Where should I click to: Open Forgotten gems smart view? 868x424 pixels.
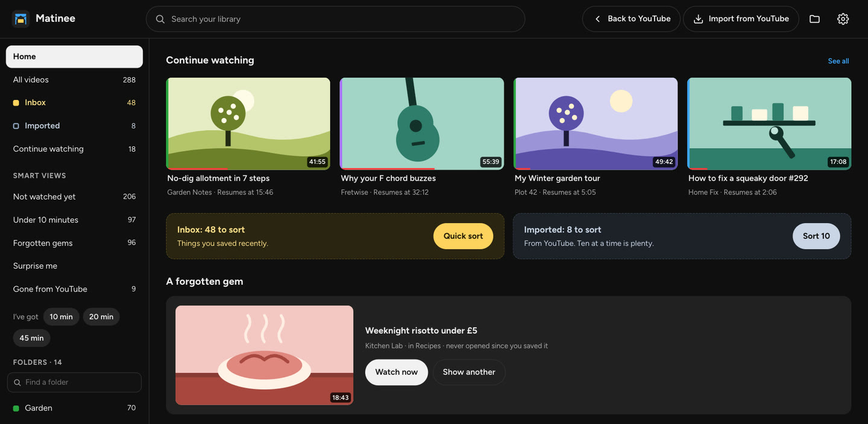[x=74, y=243]
